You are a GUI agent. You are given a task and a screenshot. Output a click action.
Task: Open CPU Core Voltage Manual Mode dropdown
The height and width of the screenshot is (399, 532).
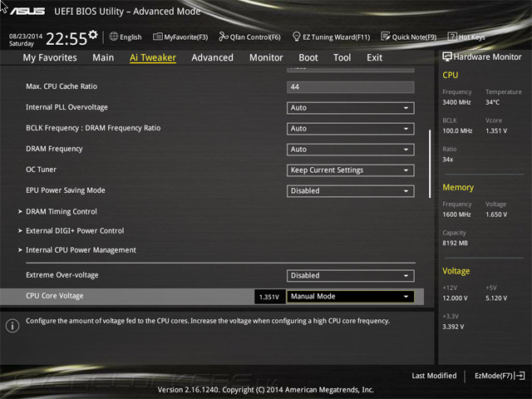tap(351, 296)
